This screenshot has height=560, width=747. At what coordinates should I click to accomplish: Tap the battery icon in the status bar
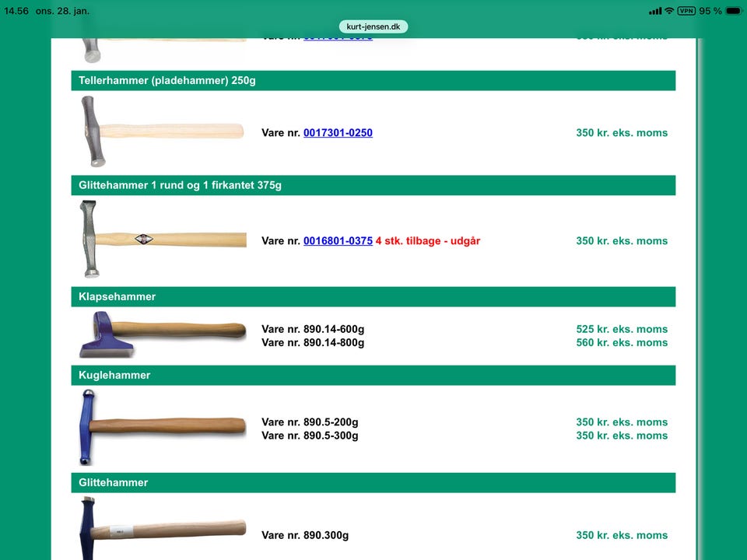tap(733, 11)
